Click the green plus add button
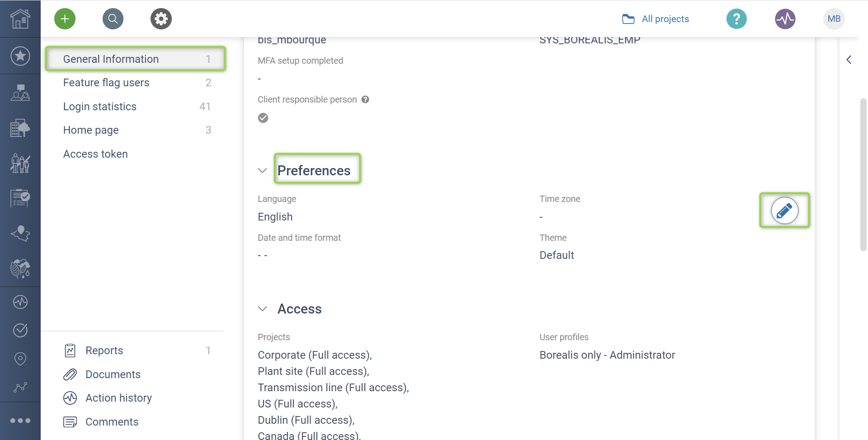The width and height of the screenshot is (868, 440). tap(65, 19)
